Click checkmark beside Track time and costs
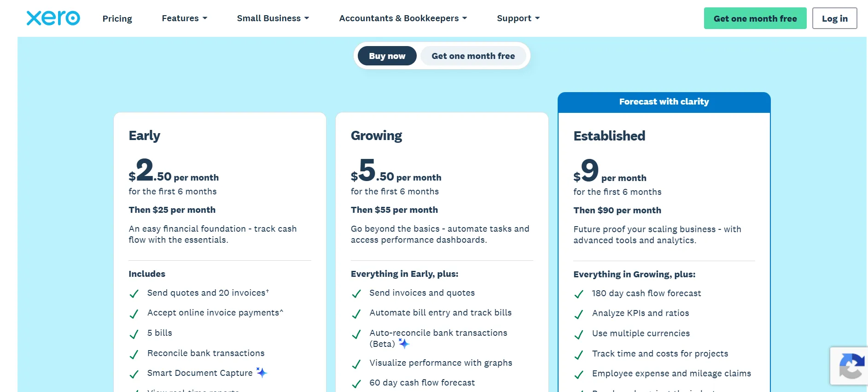 tap(579, 355)
